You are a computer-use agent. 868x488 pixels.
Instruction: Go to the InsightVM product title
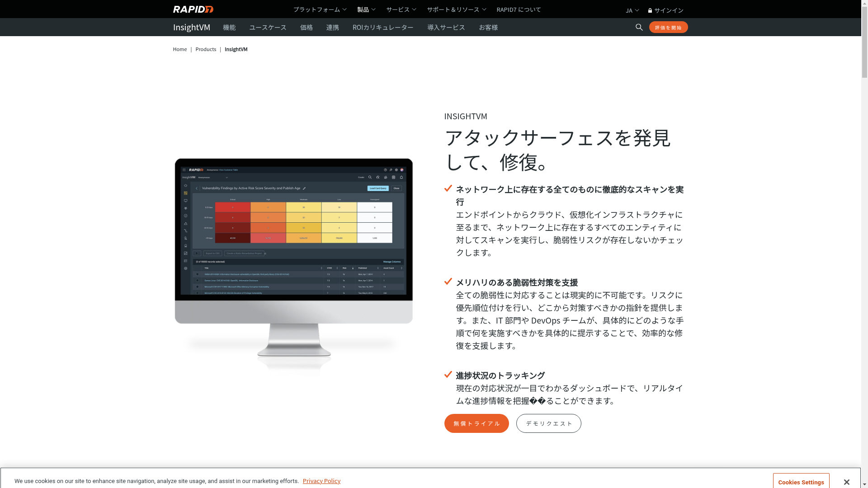tap(192, 27)
